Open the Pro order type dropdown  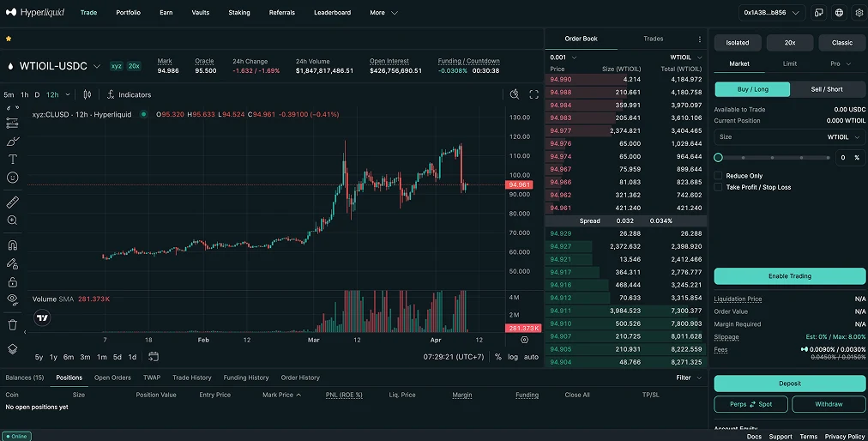coord(841,63)
